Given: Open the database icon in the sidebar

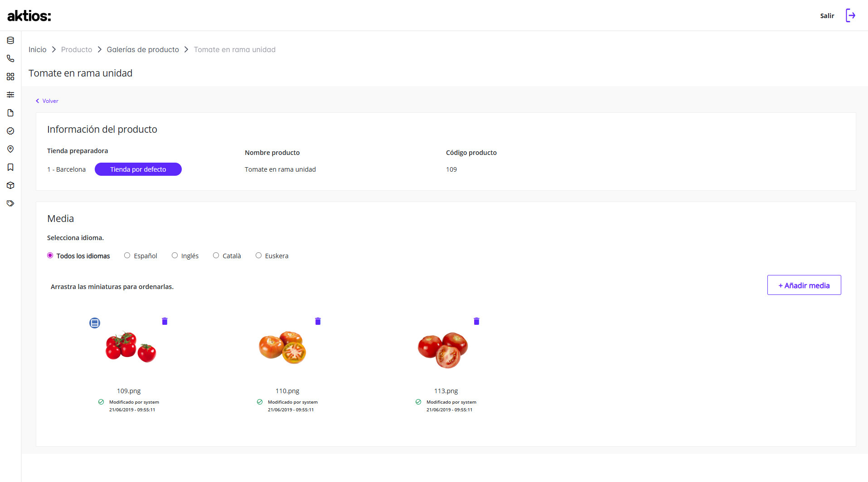Looking at the screenshot, I should [10, 40].
